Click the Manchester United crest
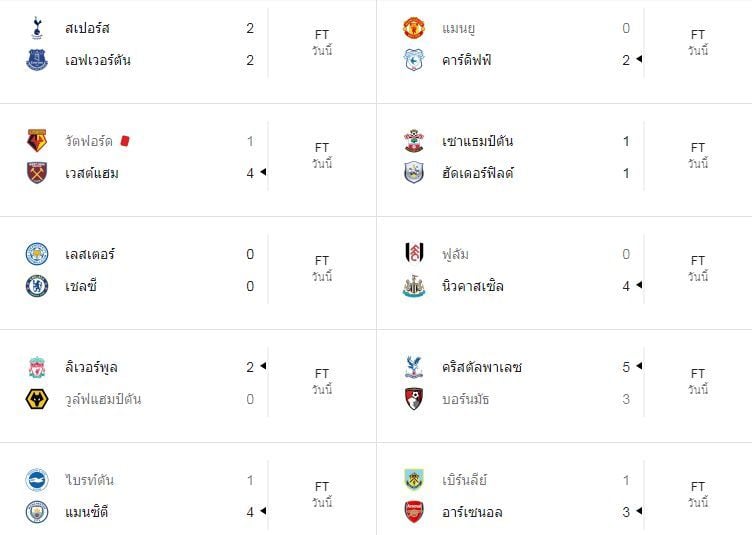Screen dimensions: 752x535 click(x=413, y=28)
